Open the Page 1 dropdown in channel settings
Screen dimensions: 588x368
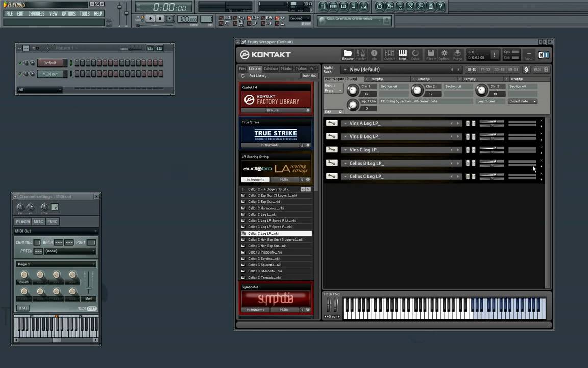coord(56,264)
